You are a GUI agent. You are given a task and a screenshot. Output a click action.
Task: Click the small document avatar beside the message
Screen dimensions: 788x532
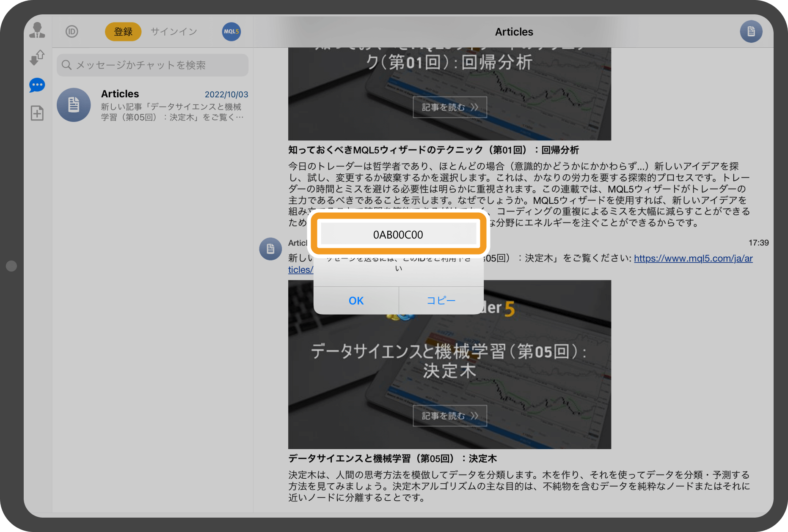[x=270, y=249]
